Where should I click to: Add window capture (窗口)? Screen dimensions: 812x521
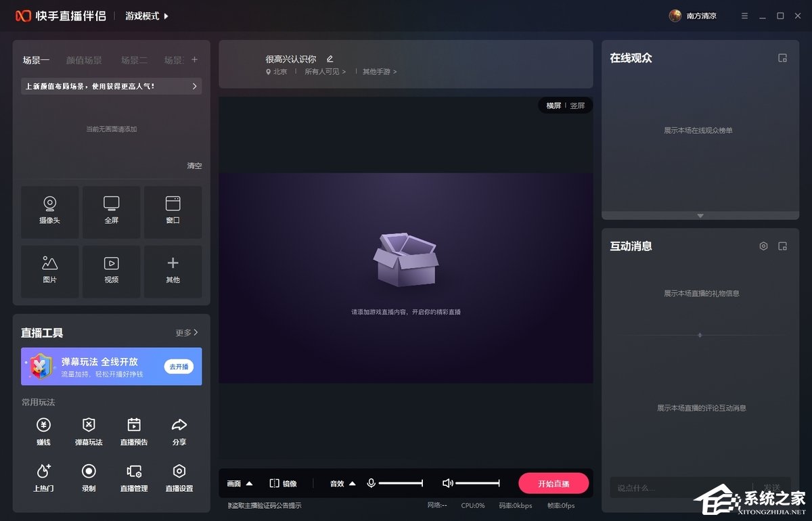tap(173, 212)
